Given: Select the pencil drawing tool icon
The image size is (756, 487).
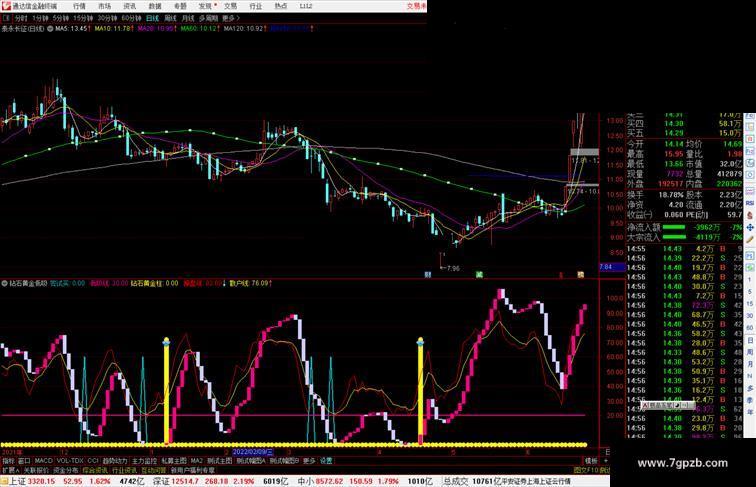Looking at the screenshot, I should 750,239.
